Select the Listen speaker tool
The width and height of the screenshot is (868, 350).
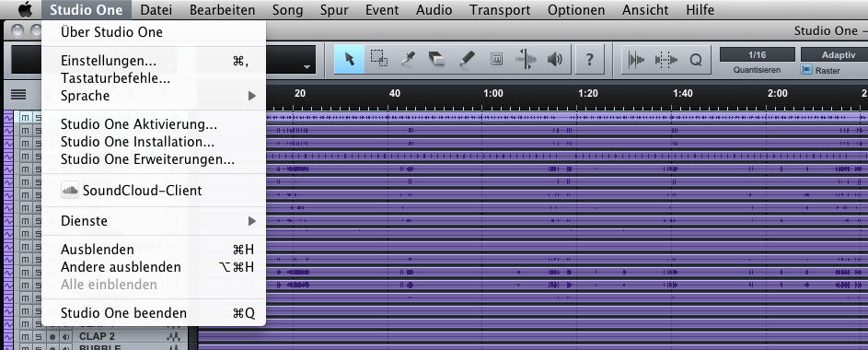click(555, 59)
